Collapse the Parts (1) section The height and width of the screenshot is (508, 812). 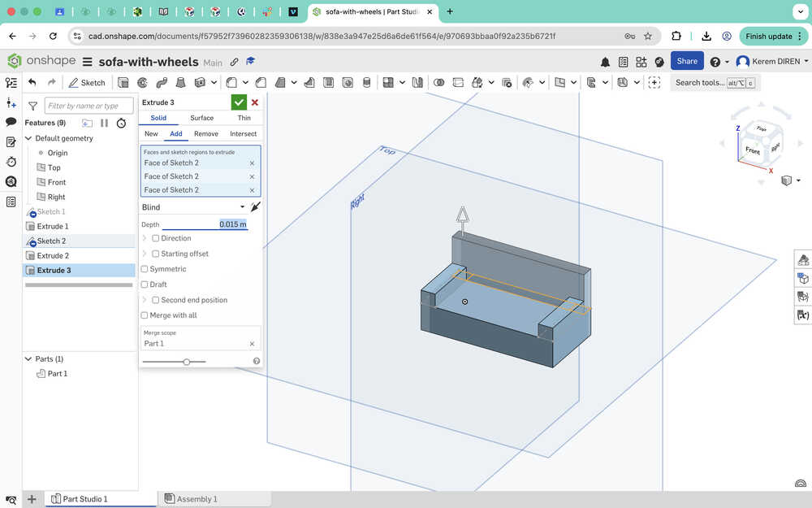pos(28,358)
